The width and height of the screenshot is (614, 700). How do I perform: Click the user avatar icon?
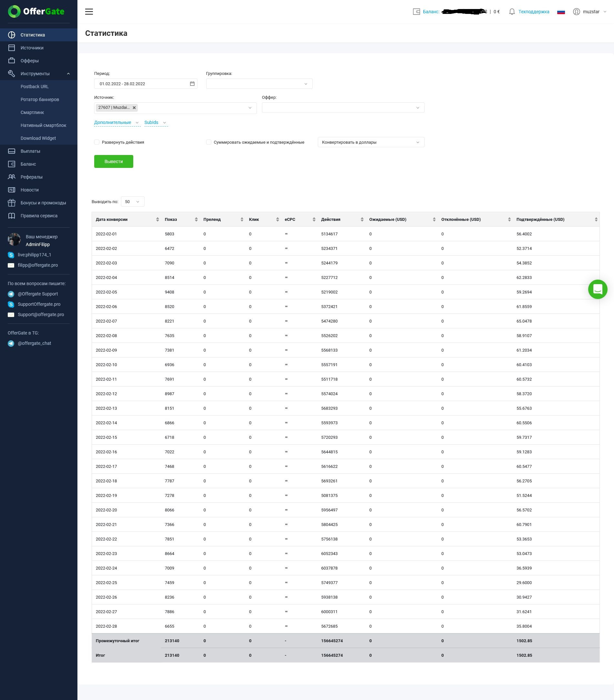[576, 12]
